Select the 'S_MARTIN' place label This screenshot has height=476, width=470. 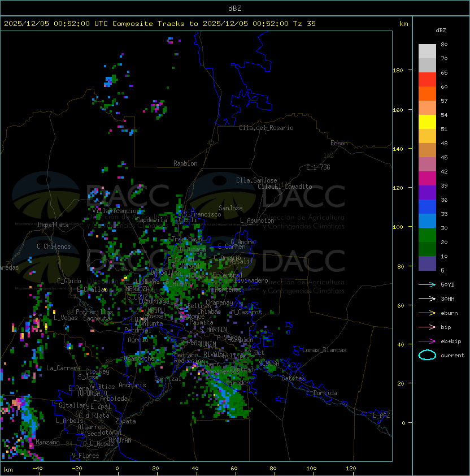[x=213, y=330]
